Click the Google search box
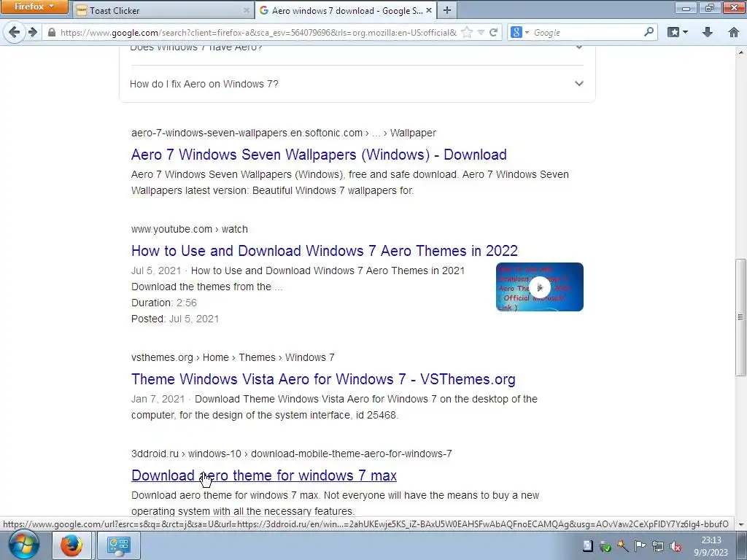The image size is (747, 560). coord(587,32)
